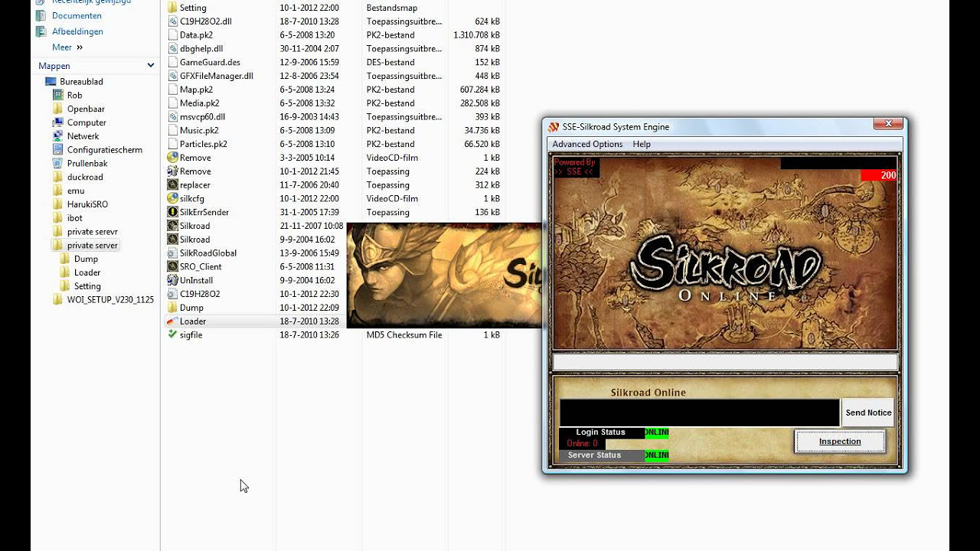980x551 pixels.
Task: Select the C19H28O2 file dated 10-1-2012
Action: coord(200,294)
